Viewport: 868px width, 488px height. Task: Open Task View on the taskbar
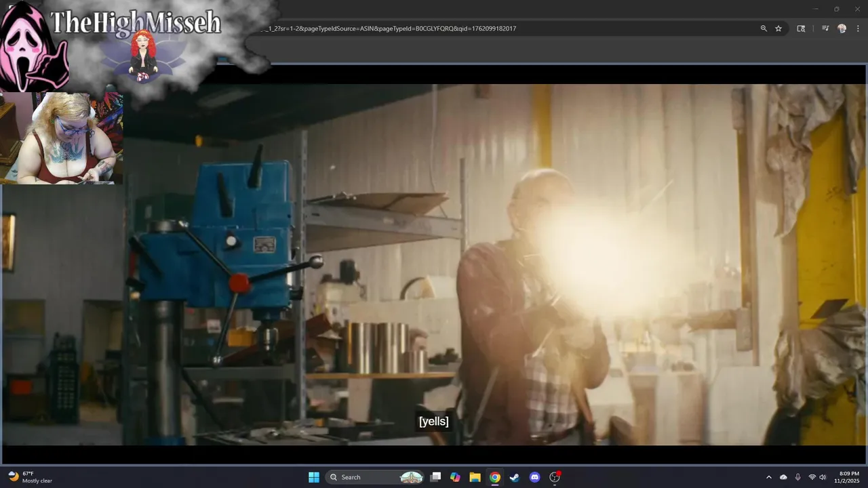(x=435, y=477)
